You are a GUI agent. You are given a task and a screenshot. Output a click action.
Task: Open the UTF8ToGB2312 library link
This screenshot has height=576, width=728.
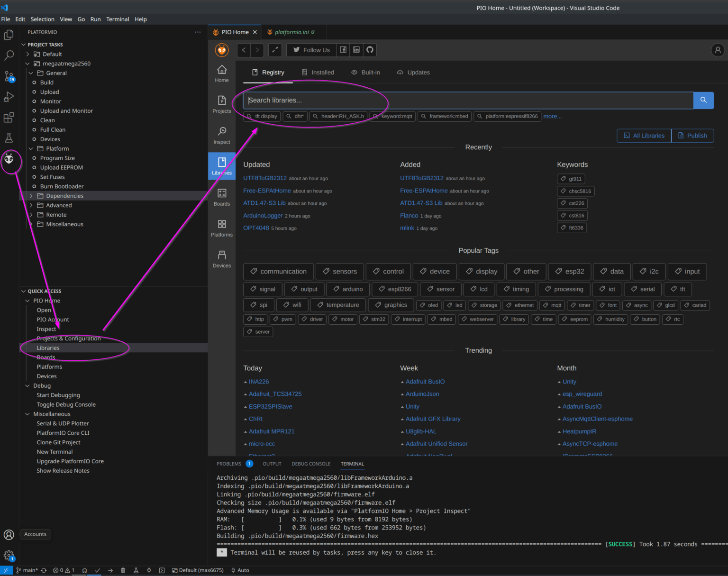tap(264, 178)
